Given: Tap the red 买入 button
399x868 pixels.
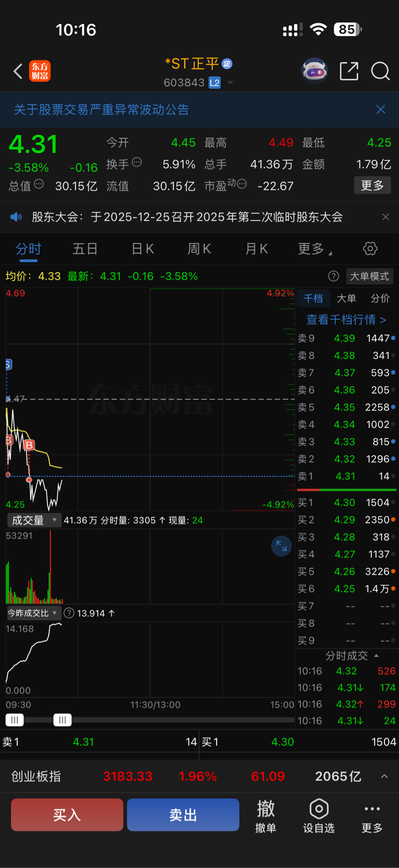Looking at the screenshot, I should pos(67,815).
